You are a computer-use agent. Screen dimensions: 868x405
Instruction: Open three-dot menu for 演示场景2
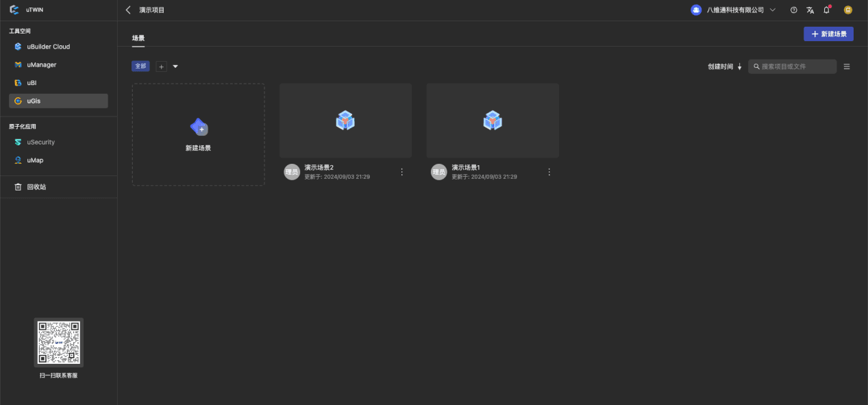(x=402, y=172)
